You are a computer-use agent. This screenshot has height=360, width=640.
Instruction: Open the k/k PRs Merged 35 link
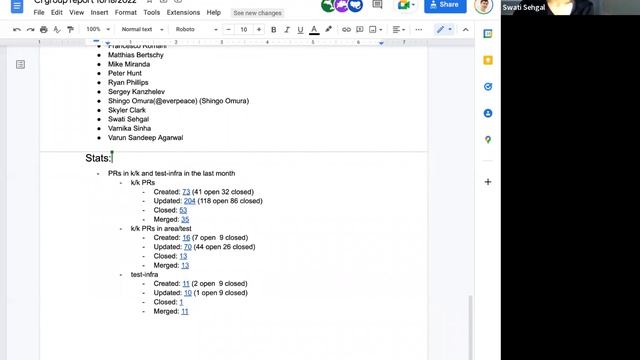[x=185, y=220]
